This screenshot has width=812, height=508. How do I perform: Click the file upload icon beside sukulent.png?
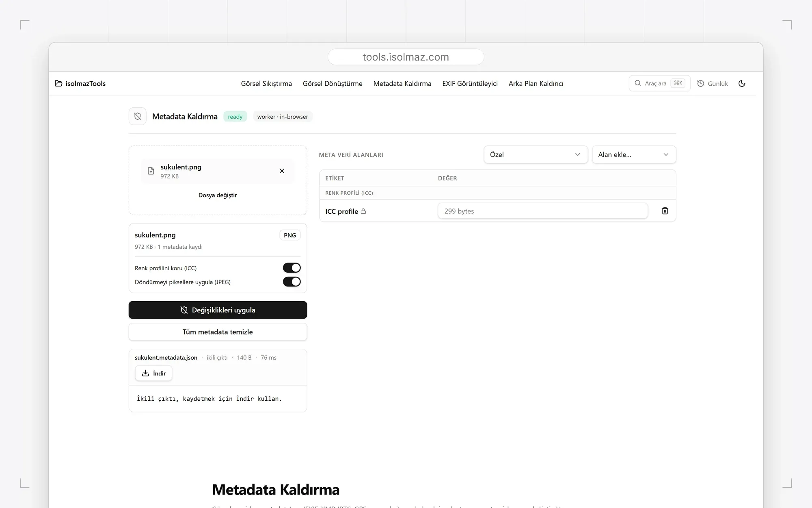(x=151, y=171)
